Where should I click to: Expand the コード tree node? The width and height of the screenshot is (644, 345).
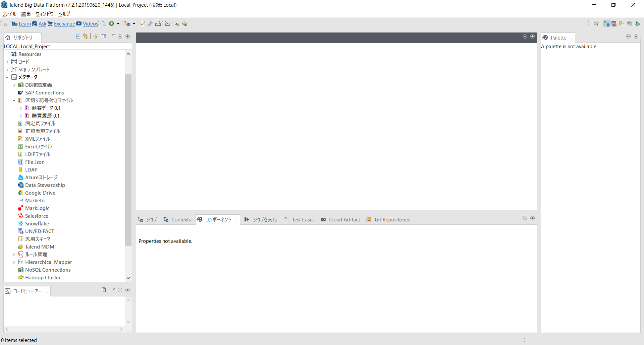click(7, 62)
